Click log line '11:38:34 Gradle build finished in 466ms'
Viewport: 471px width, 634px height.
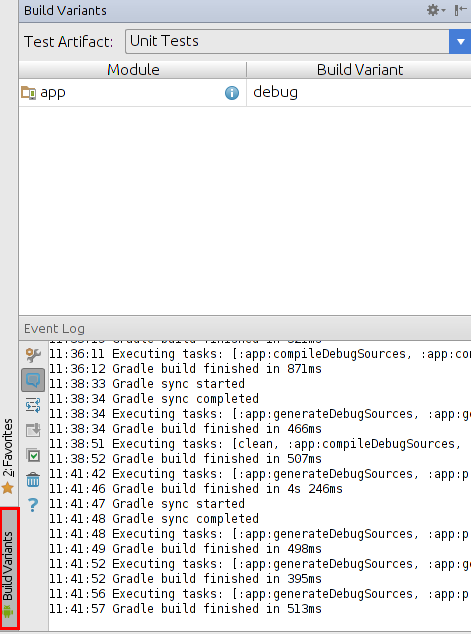185,429
